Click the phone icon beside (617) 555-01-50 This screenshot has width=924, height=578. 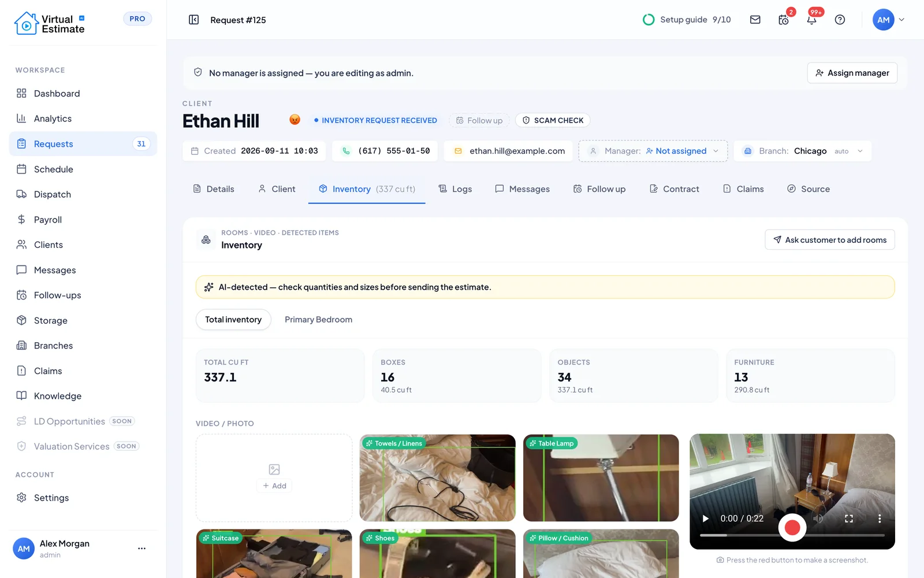pos(346,151)
